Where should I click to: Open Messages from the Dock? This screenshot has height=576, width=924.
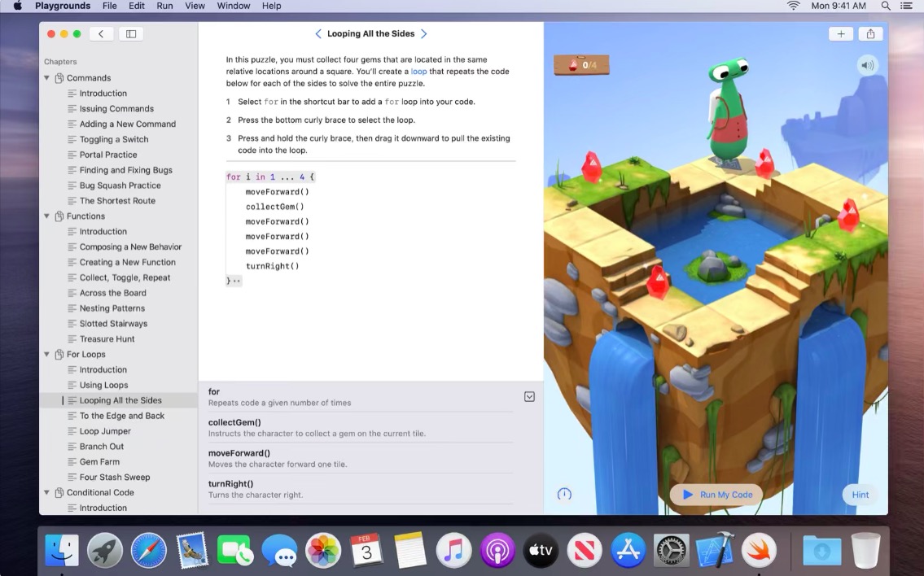point(279,551)
